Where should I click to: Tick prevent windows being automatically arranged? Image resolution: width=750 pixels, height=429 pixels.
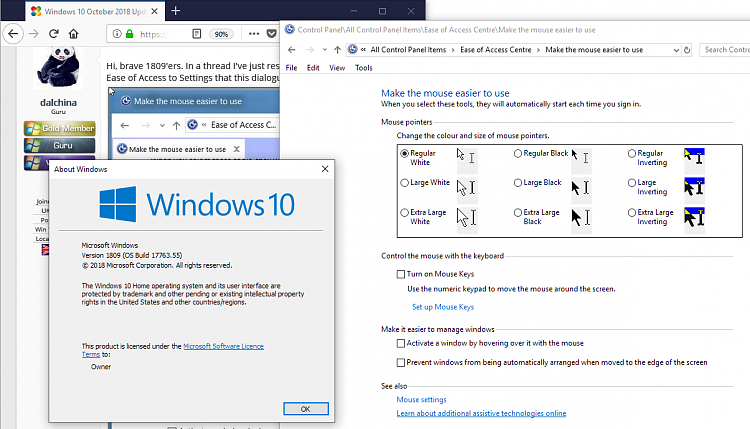click(401, 363)
